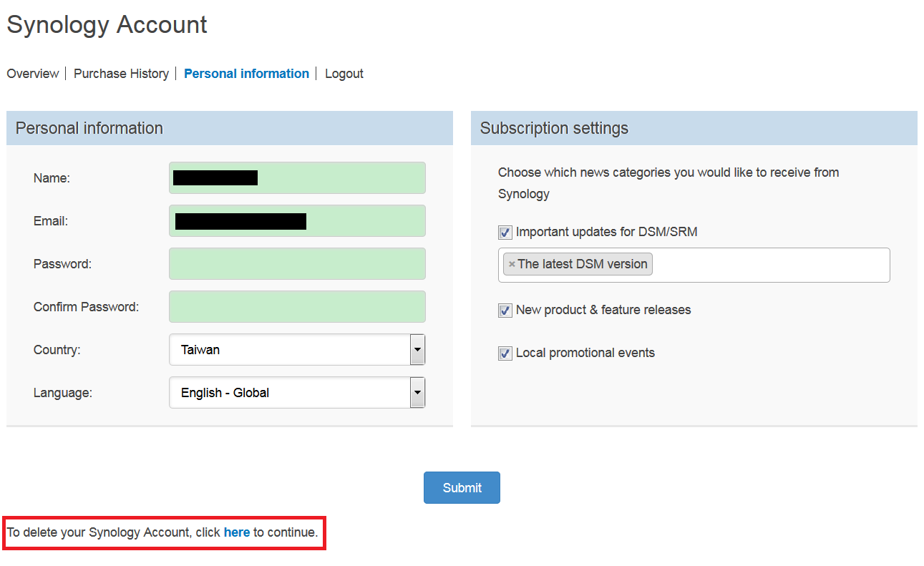Go to Purchase History
This screenshot has width=924, height=566.
[121, 74]
